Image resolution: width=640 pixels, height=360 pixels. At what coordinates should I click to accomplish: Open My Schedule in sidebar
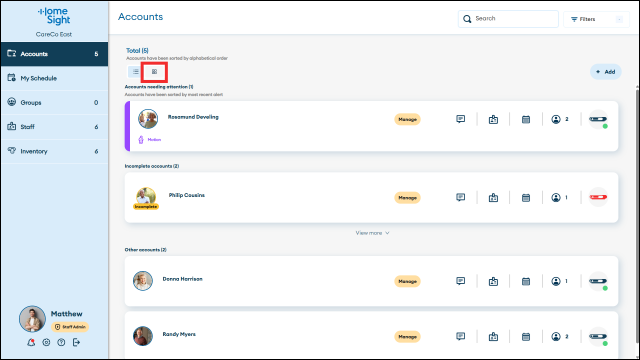coord(54,78)
